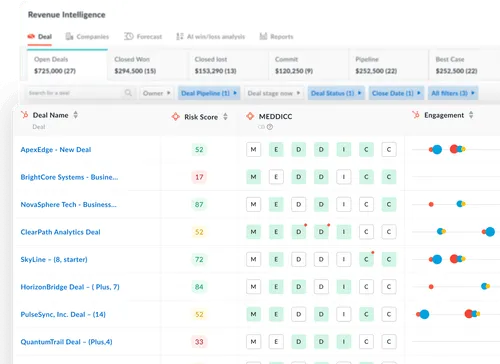Select the Pipeline summary card

(x=389, y=65)
